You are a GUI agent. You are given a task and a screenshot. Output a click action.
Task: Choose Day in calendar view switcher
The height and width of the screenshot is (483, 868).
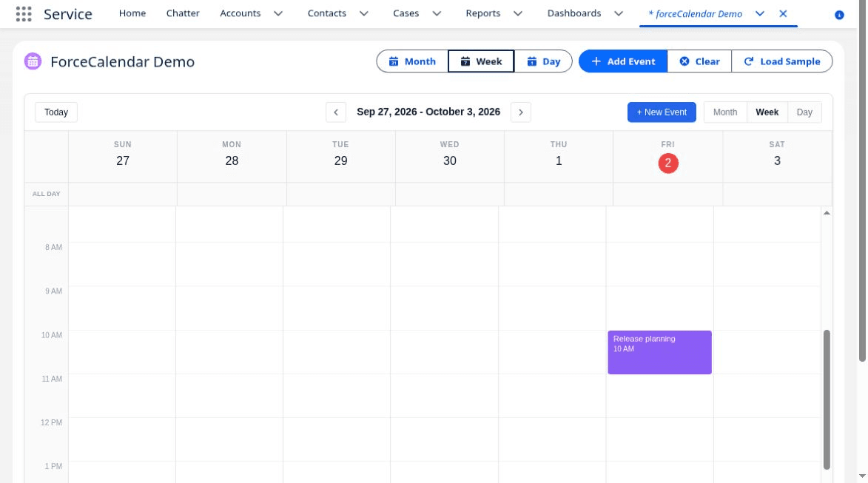point(804,112)
